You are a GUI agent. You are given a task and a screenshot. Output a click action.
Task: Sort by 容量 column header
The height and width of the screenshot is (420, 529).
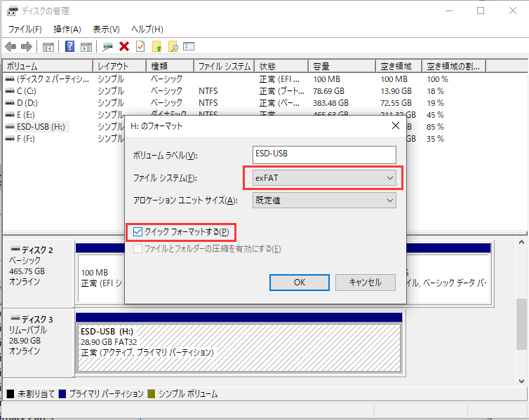click(342, 66)
